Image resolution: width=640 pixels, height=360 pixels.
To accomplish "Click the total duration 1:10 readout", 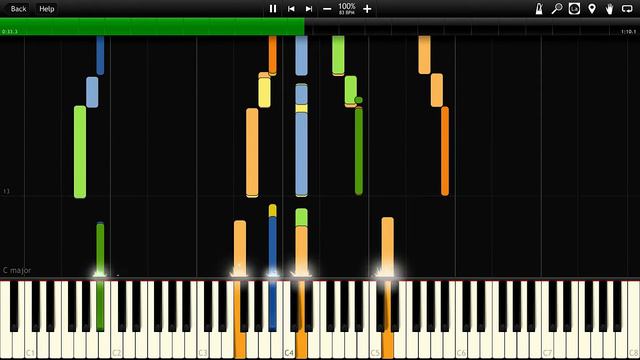I will coord(629,31).
